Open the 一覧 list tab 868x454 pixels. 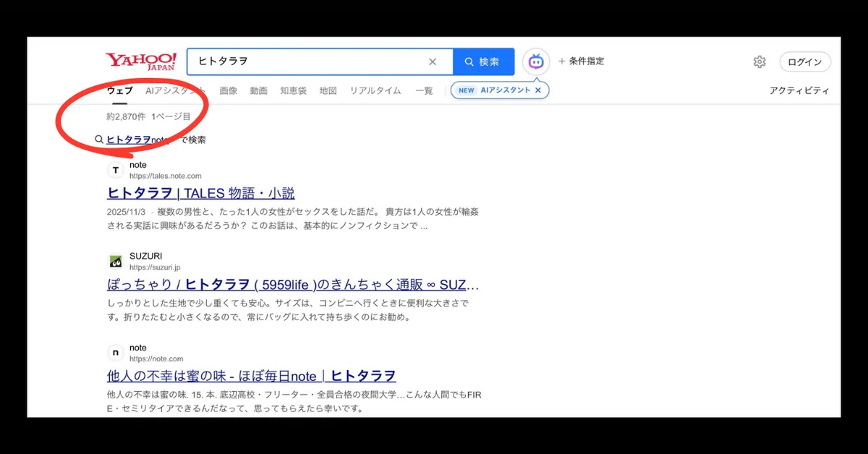424,91
